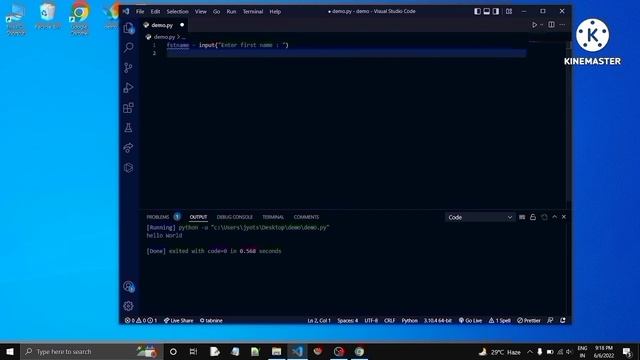Screen dimensions: 640x360
Task: Switch to the Problems panel tab
Action: pyautogui.click(x=158, y=217)
